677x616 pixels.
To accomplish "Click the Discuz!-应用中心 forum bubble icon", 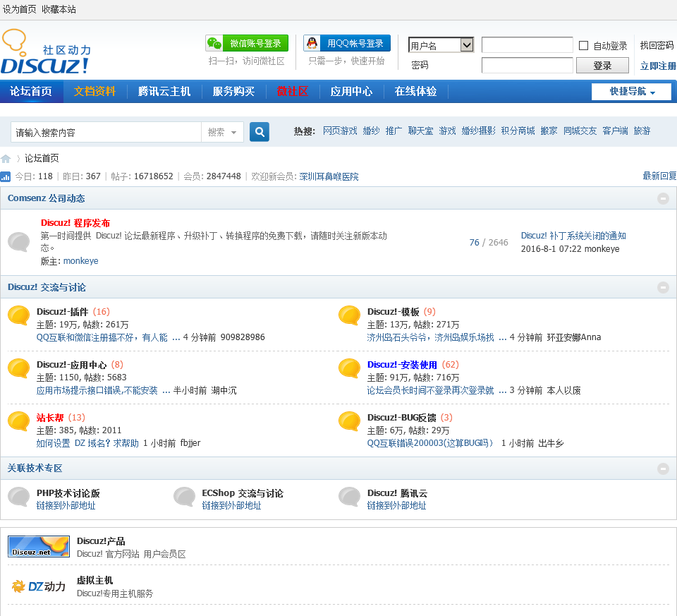I will pos(19,368).
